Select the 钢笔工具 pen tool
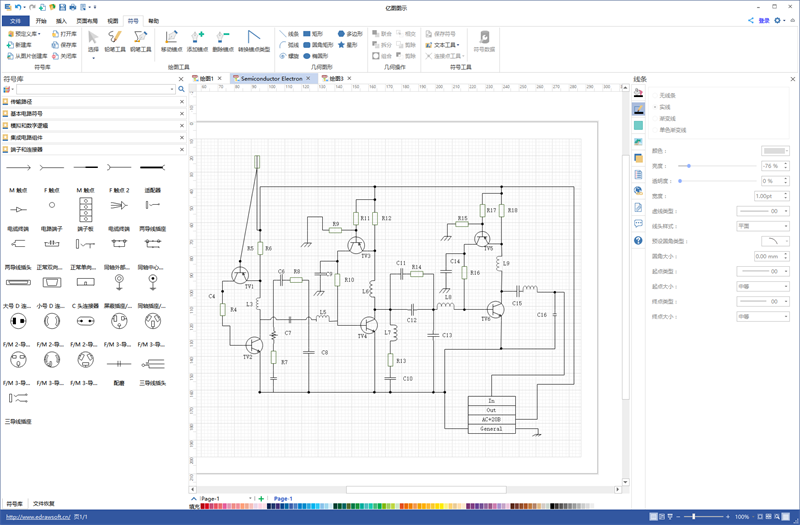Image resolution: width=800 pixels, height=525 pixels. point(140,41)
